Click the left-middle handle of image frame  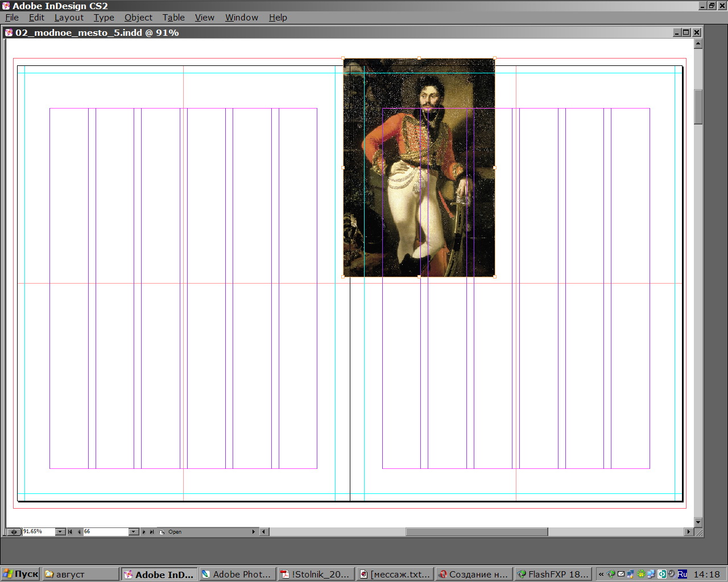[343, 168]
